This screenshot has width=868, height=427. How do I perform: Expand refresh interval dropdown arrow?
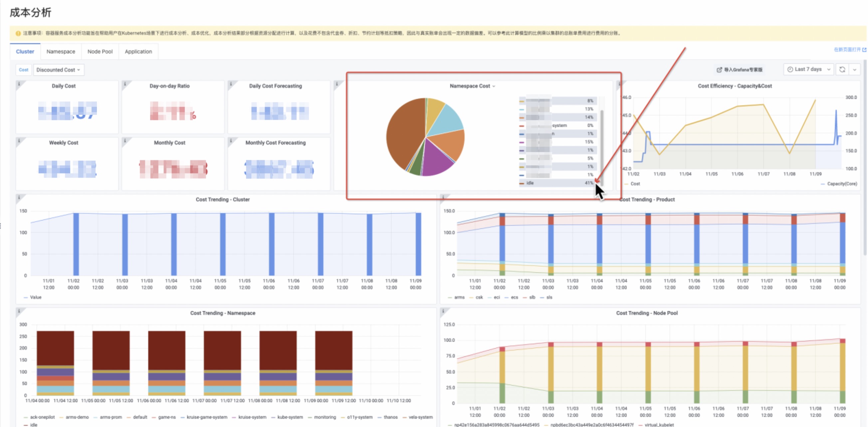click(x=855, y=70)
